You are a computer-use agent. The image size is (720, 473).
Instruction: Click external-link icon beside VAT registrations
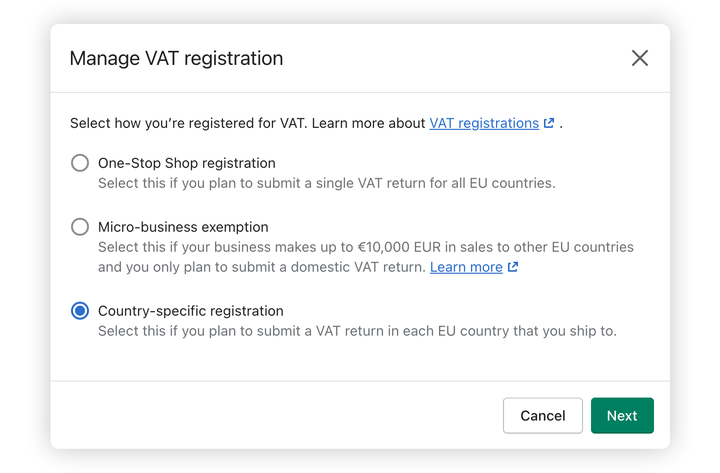click(549, 123)
